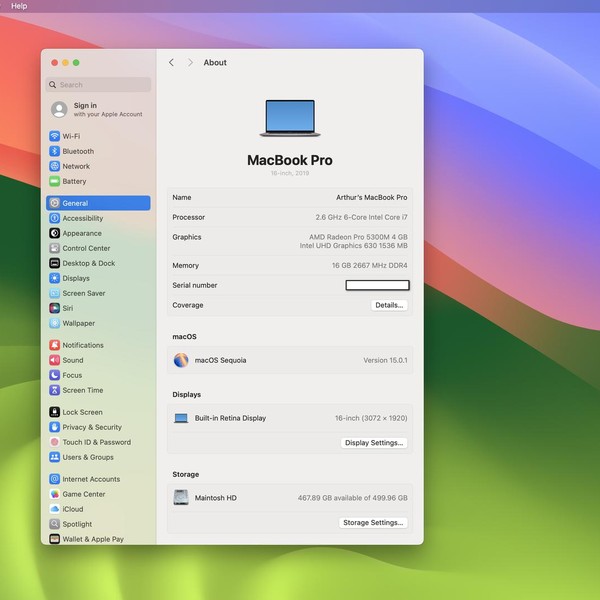Click the macOS Sequoia logo icon
The width and height of the screenshot is (600, 600).
click(x=181, y=360)
